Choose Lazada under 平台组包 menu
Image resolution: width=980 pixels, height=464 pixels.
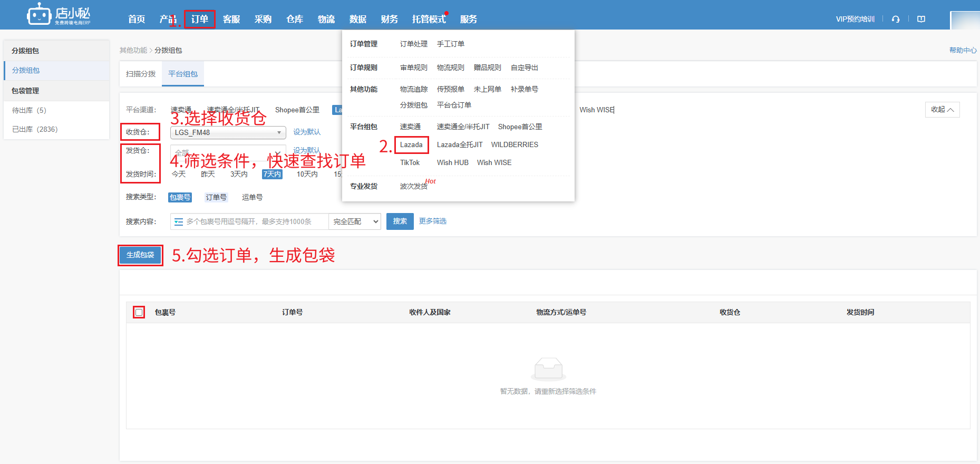[411, 144]
